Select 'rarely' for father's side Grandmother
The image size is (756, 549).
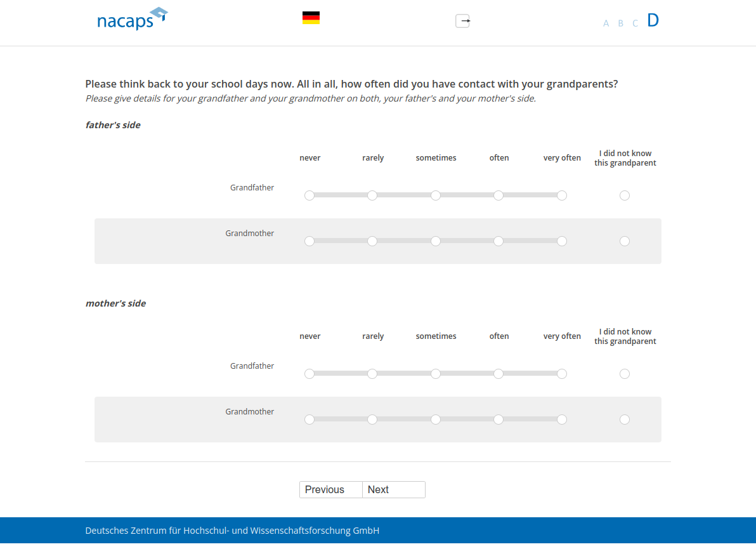pos(372,241)
